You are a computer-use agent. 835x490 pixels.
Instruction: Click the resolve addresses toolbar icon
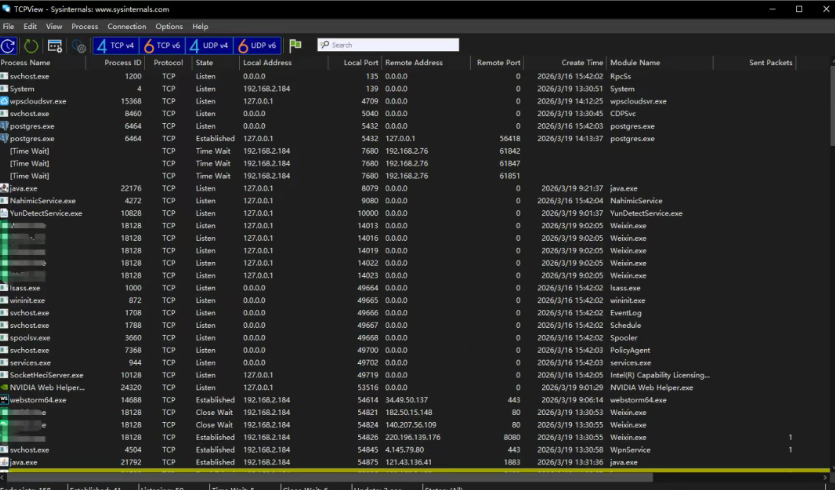pyautogui.click(x=55, y=45)
